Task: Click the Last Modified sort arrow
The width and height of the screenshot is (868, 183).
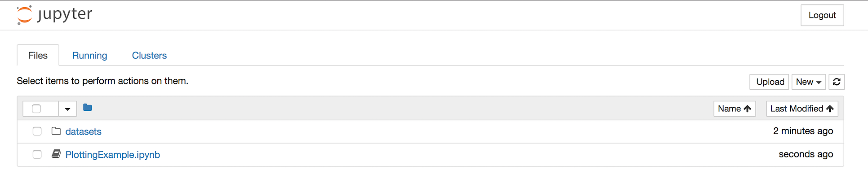Action: 830,109
